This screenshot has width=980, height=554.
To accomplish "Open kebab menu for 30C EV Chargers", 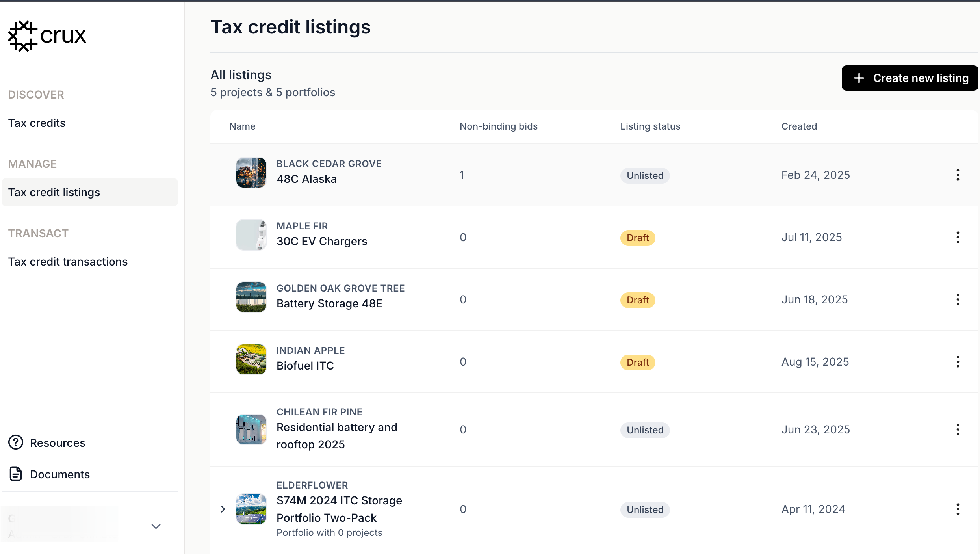I will coord(958,237).
